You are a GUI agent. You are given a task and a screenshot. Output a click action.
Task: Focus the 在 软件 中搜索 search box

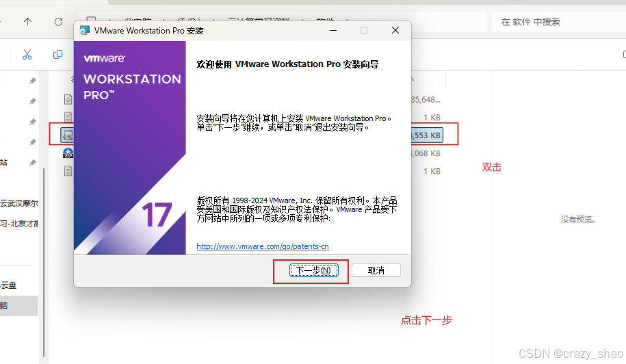click(x=559, y=22)
